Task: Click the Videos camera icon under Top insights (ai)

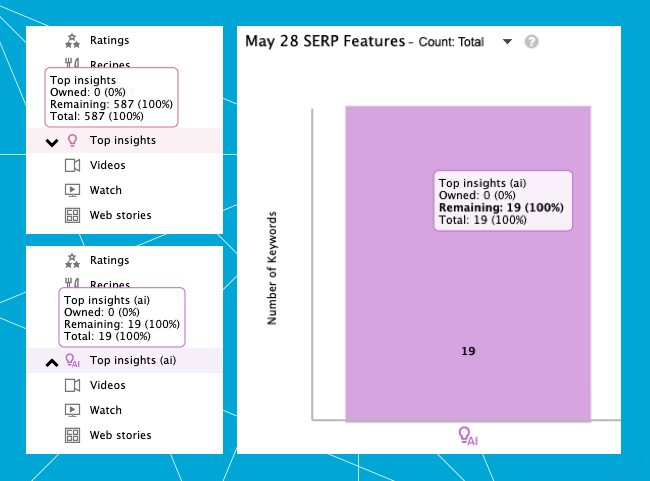Action: click(x=72, y=385)
